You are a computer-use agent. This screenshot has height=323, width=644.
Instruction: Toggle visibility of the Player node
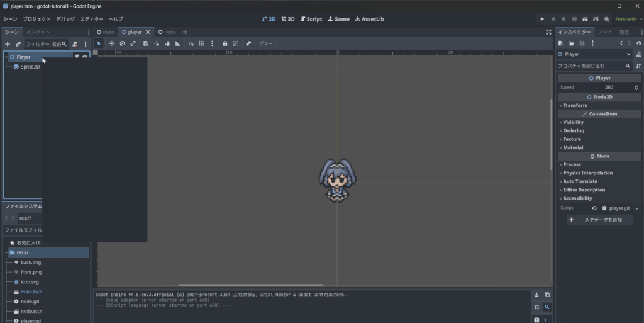(85, 57)
